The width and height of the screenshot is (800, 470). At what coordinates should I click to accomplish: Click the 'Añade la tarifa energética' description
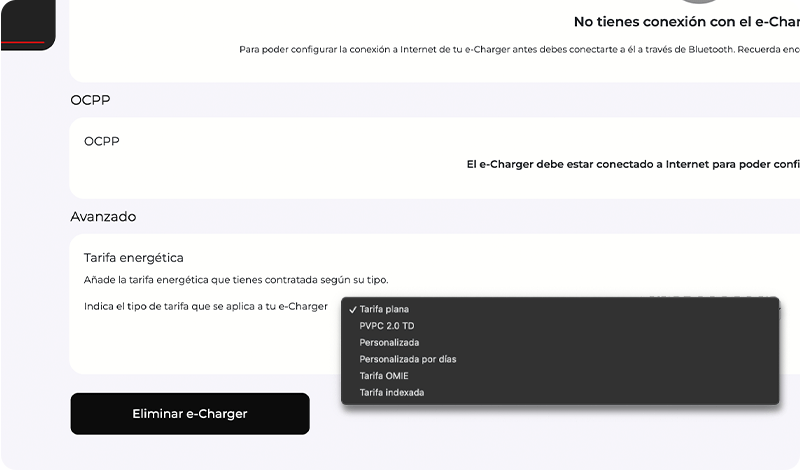pyautogui.click(x=235, y=280)
